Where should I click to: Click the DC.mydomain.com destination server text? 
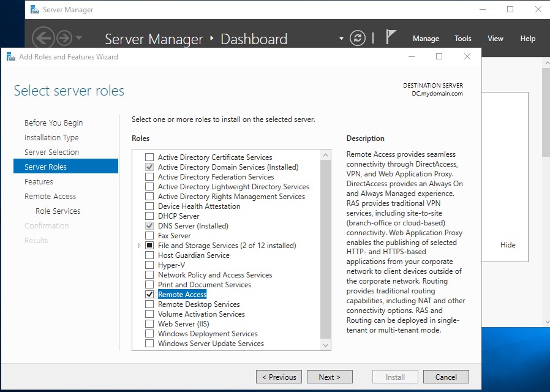[437, 94]
